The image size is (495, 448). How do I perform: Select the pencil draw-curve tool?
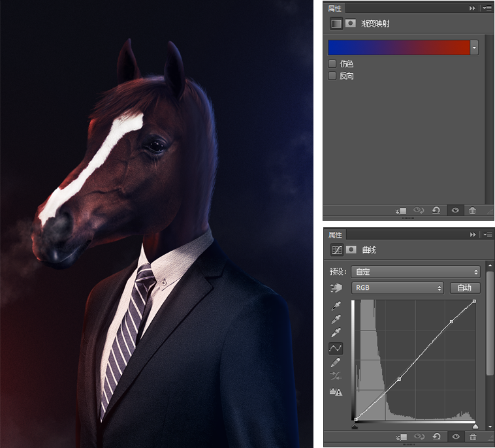pyautogui.click(x=336, y=362)
